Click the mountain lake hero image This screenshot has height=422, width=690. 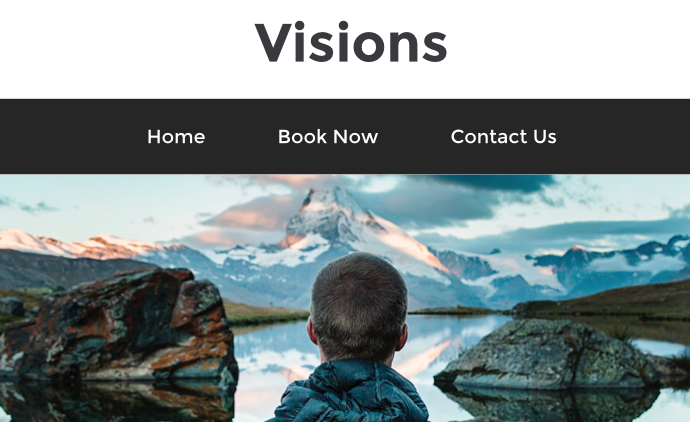point(345,298)
